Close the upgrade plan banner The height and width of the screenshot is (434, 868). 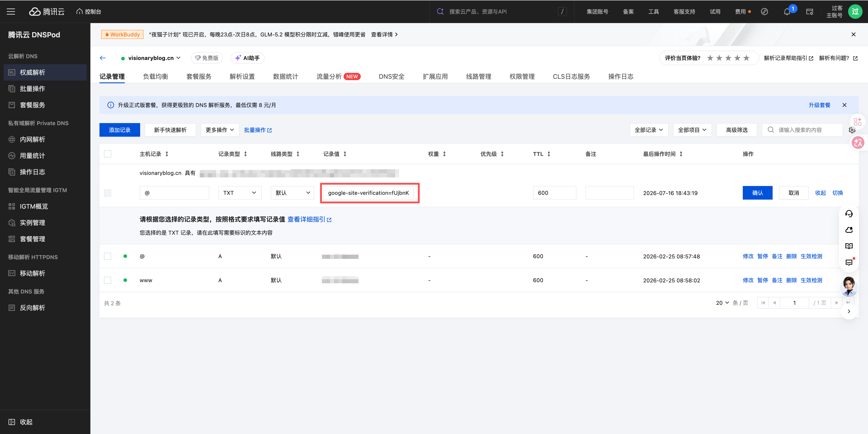pos(844,105)
